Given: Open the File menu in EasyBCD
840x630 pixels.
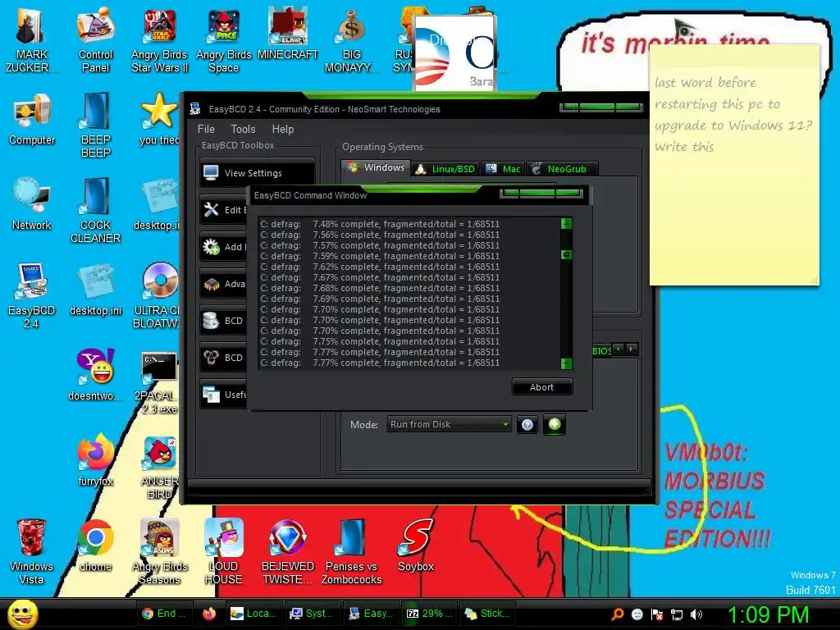Looking at the screenshot, I should tap(206, 129).
